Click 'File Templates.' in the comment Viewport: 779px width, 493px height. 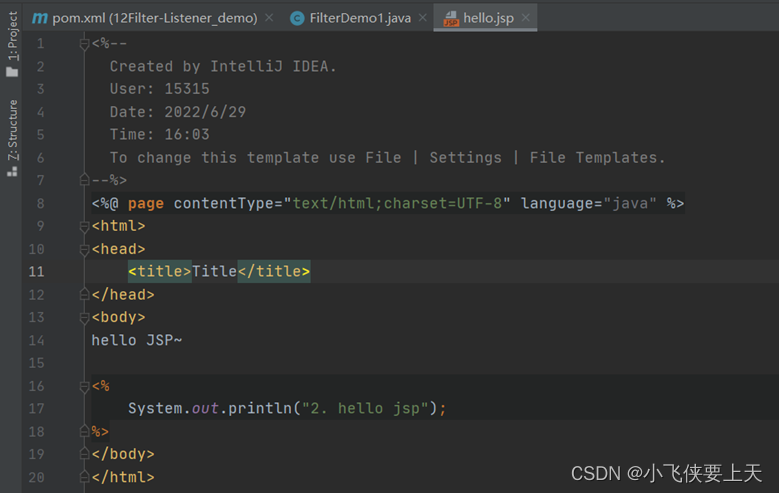click(597, 158)
